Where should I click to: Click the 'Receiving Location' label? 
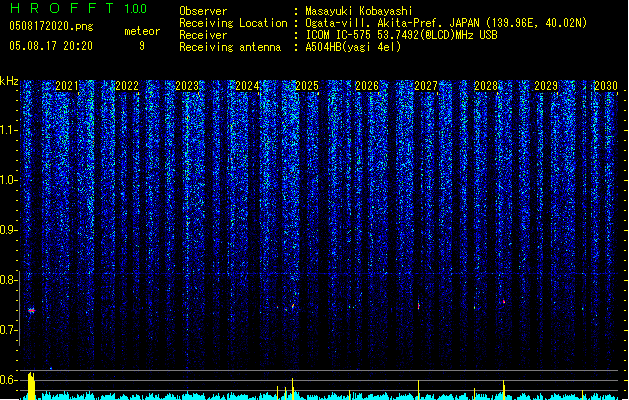(x=233, y=23)
